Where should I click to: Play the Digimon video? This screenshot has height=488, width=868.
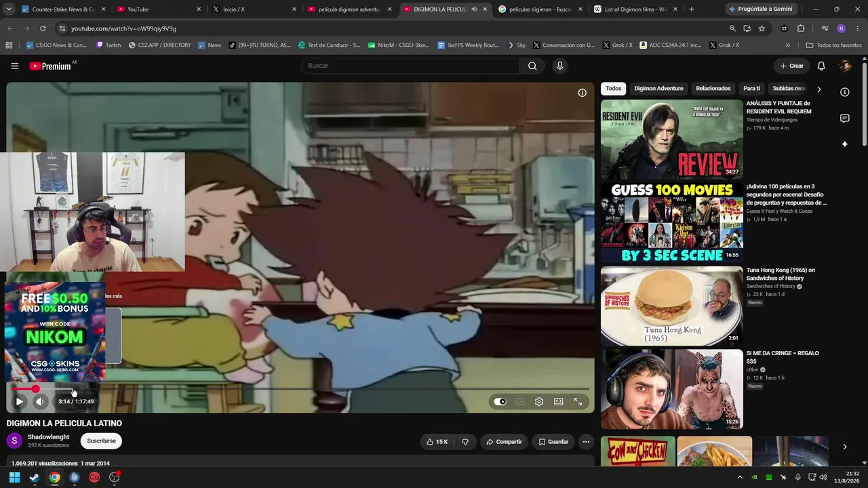(x=19, y=402)
